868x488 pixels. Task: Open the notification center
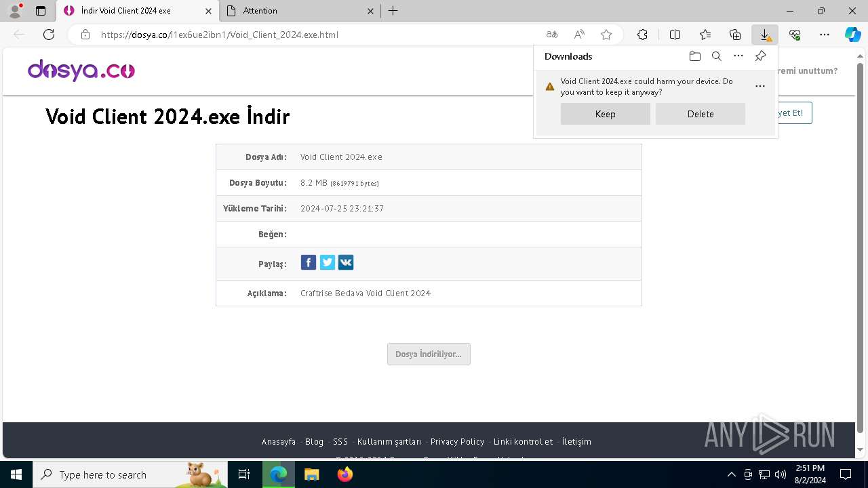[846, 474]
